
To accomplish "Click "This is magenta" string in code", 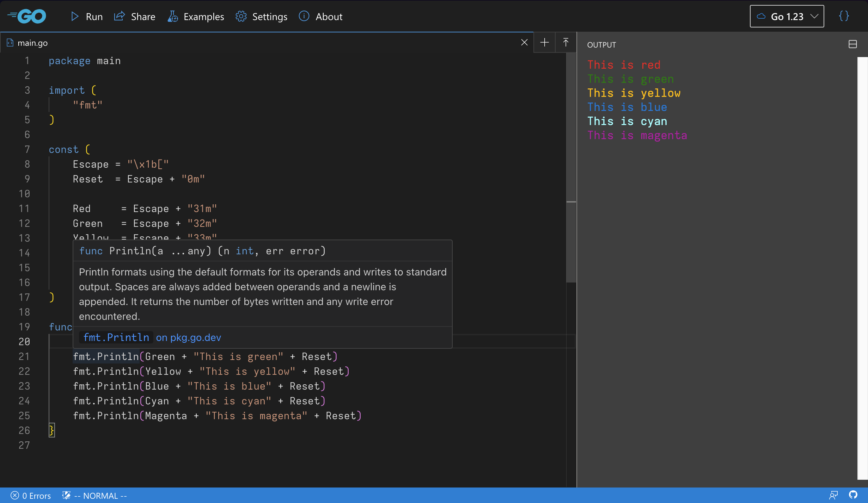I will coord(256,416).
